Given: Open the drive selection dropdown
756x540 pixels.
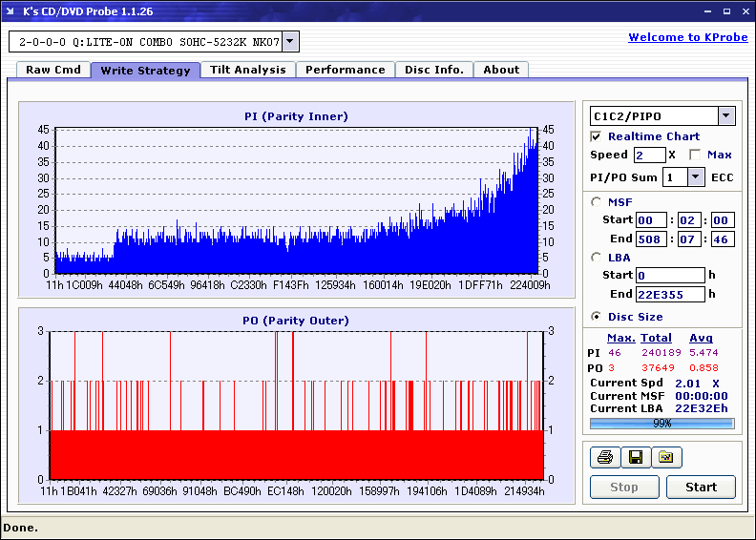Looking at the screenshot, I should [290, 42].
